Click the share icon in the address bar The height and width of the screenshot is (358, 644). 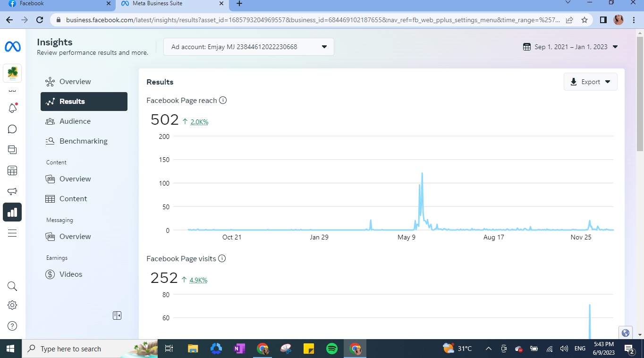tap(569, 20)
